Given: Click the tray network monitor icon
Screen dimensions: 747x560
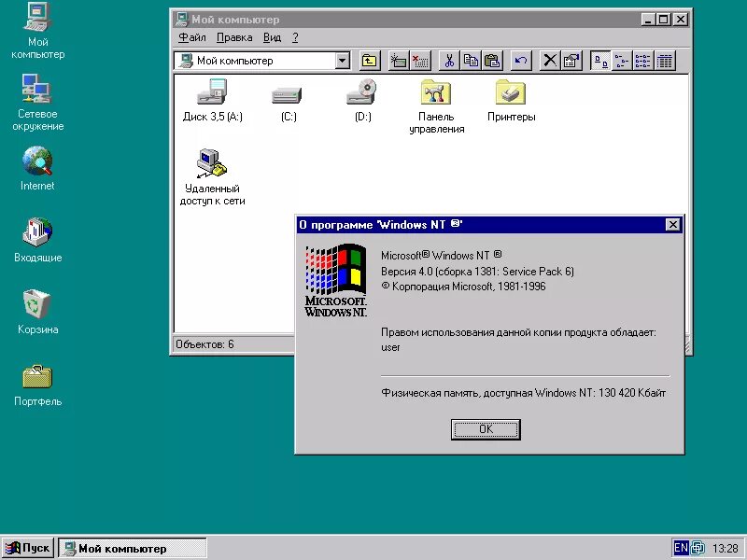Looking at the screenshot, I should [x=698, y=548].
